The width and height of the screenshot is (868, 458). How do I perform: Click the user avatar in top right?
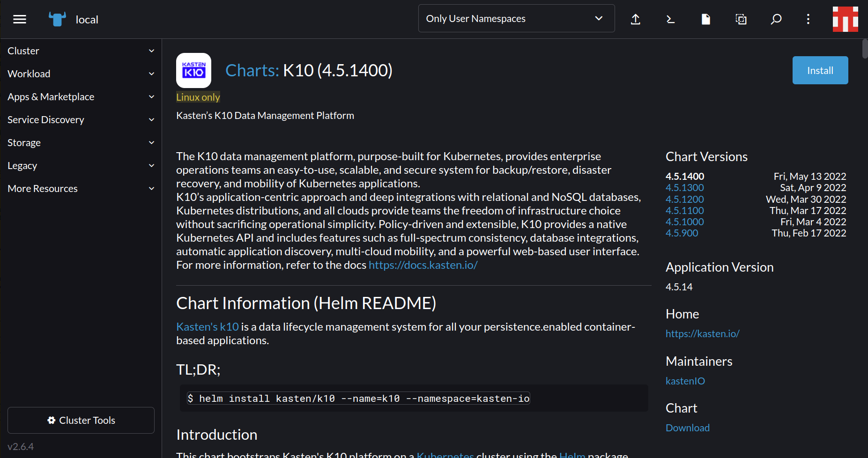(x=845, y=19)
